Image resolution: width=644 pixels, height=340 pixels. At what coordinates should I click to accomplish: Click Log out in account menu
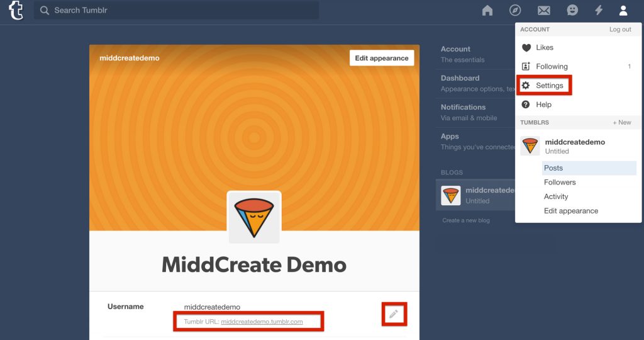(x=620, y=30)
